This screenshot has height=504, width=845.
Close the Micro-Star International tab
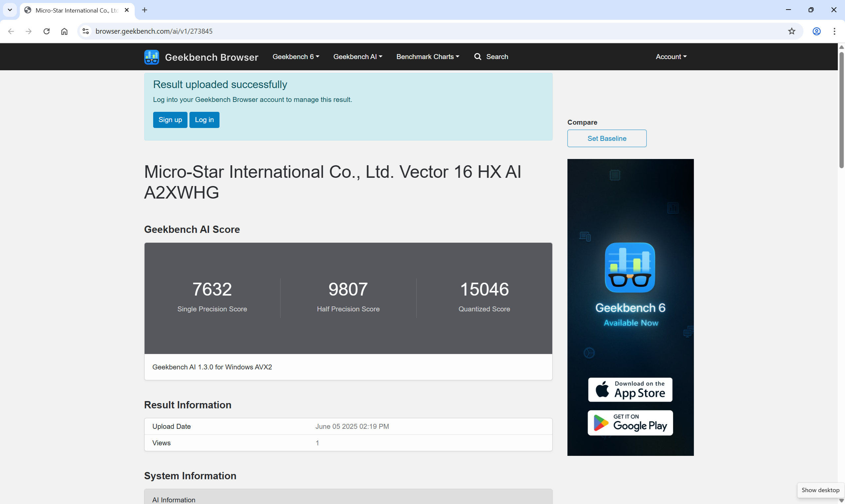127,10
